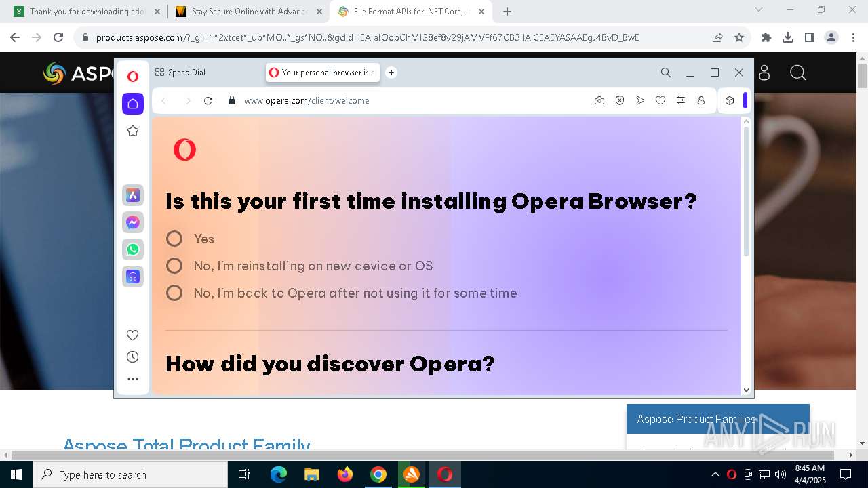
Task: Select the File Format APIs Chrome tab
Action: pos(412,12)
